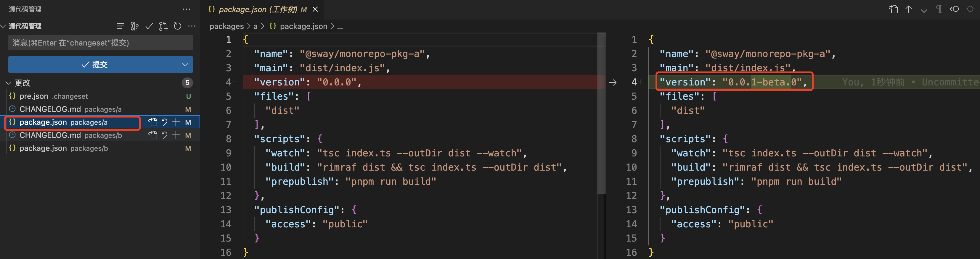
Task: Click the revert block arrow at line 4
Action: tap(613, 82)
